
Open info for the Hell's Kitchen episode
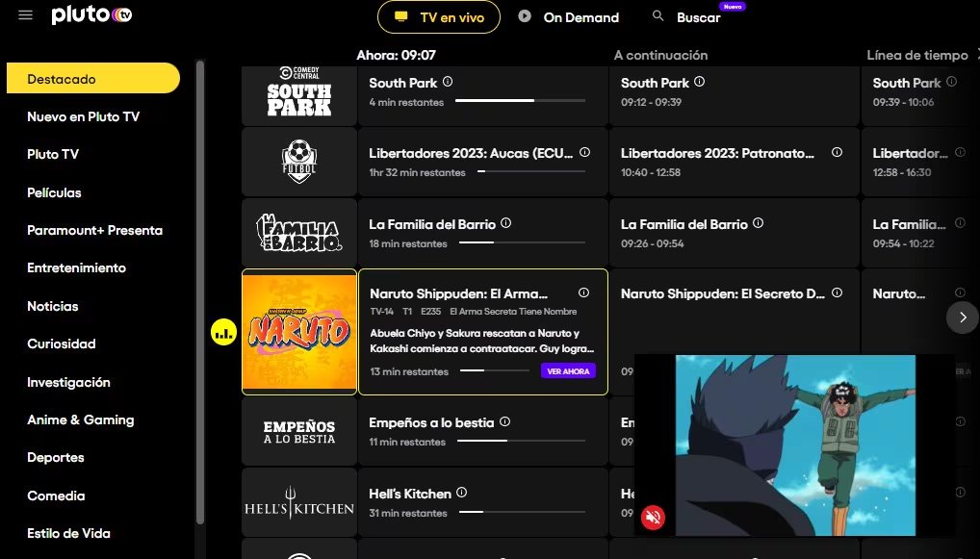point(460,493)
